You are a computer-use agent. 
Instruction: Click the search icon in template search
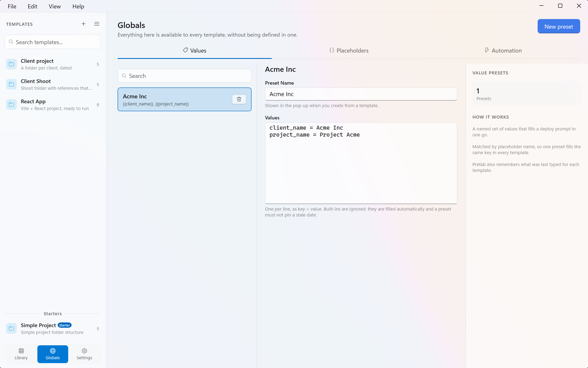(11, 42)
